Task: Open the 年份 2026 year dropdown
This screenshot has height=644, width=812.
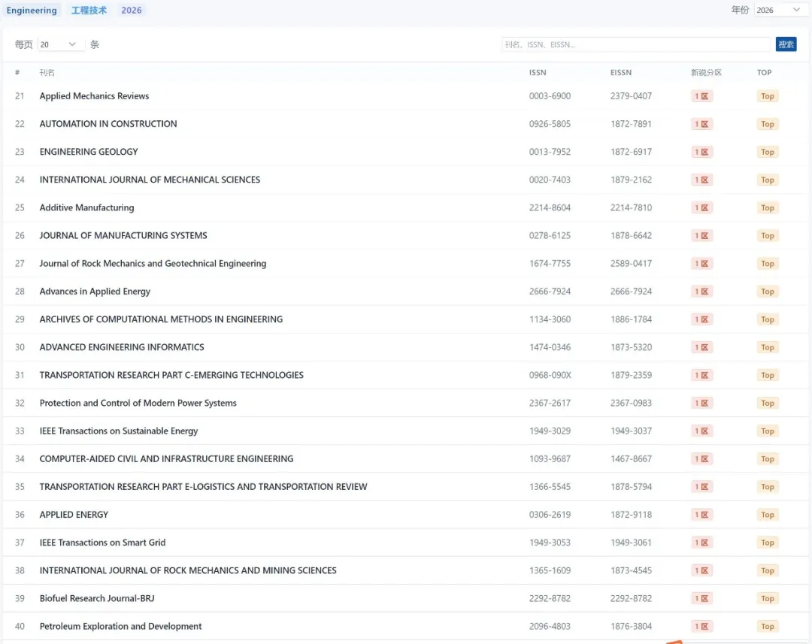Action: (779, 10)
